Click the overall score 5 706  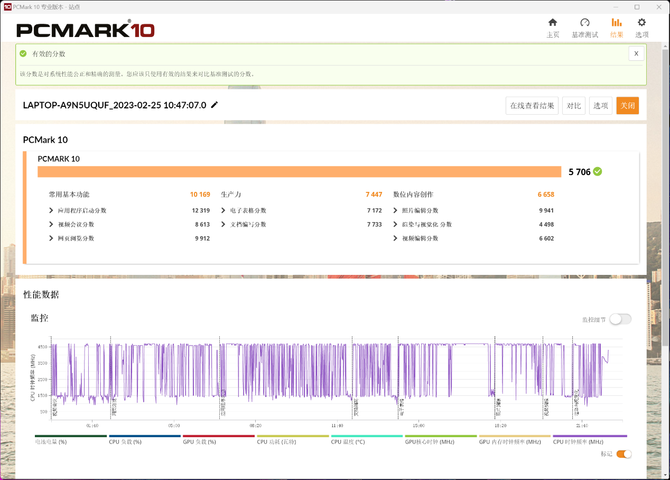pos(579,172)
